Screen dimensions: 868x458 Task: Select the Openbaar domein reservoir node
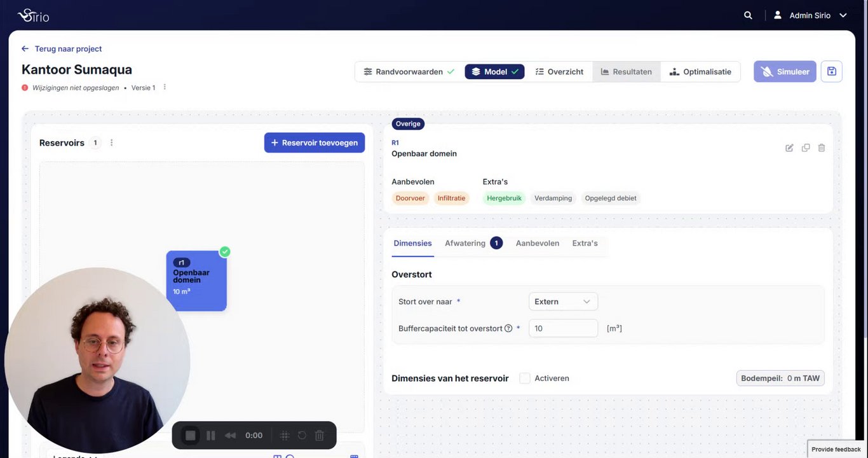[x=196, y=281]
